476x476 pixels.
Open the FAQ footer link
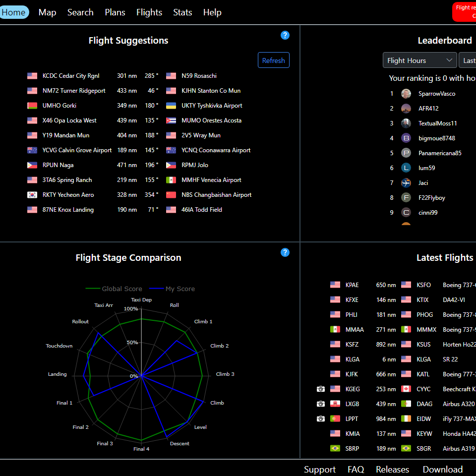point(356,469)
